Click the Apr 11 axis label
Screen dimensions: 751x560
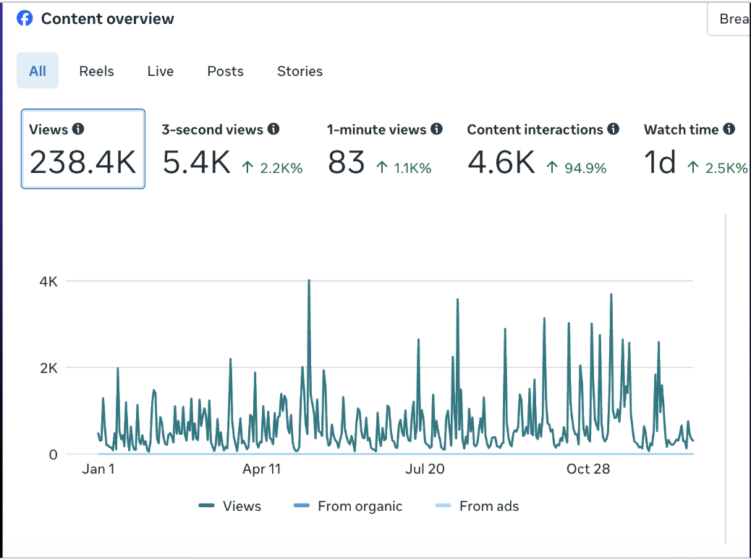point(261,469)
